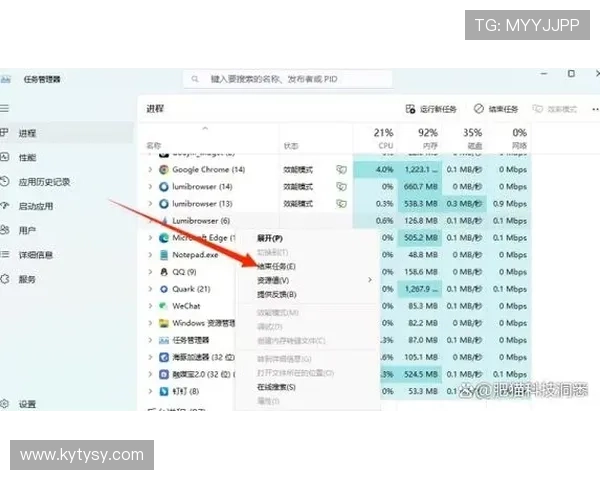Screen dimensions: 600x480
Task: Click the Lumibrowser (6) app icon
Action: [x=165, y=220]
